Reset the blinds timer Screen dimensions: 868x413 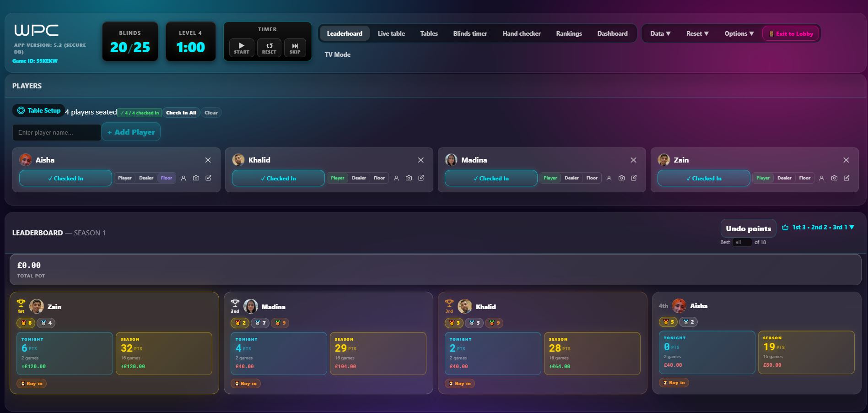pos(269,48)
